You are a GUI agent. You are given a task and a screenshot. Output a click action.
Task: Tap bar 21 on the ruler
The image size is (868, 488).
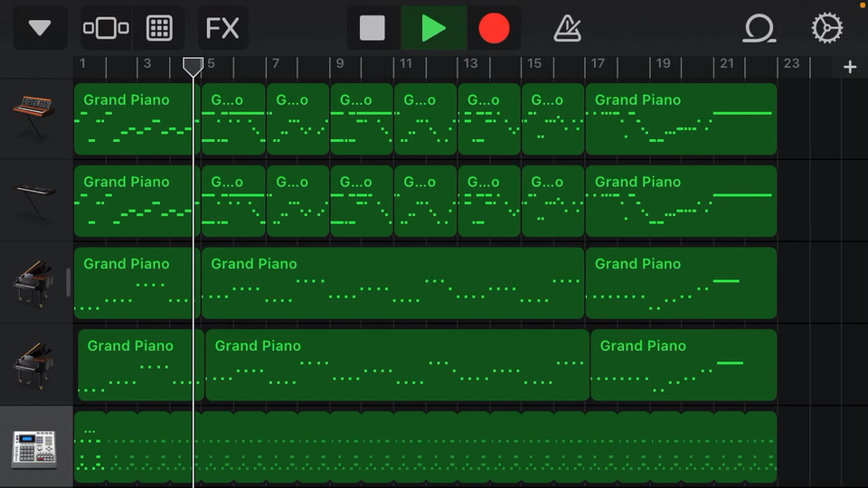(x=727, y=63)
